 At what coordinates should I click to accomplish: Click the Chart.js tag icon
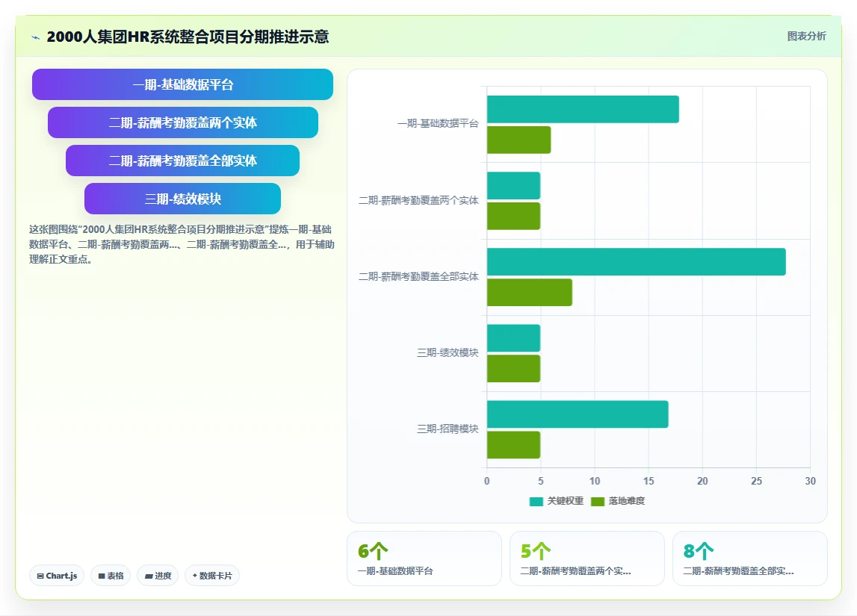[40, 576]
